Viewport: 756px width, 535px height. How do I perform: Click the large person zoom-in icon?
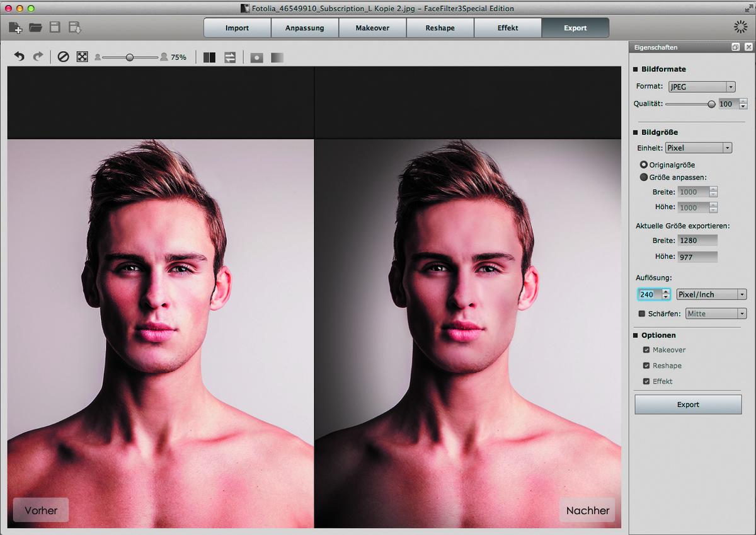[x=164, y=57]
